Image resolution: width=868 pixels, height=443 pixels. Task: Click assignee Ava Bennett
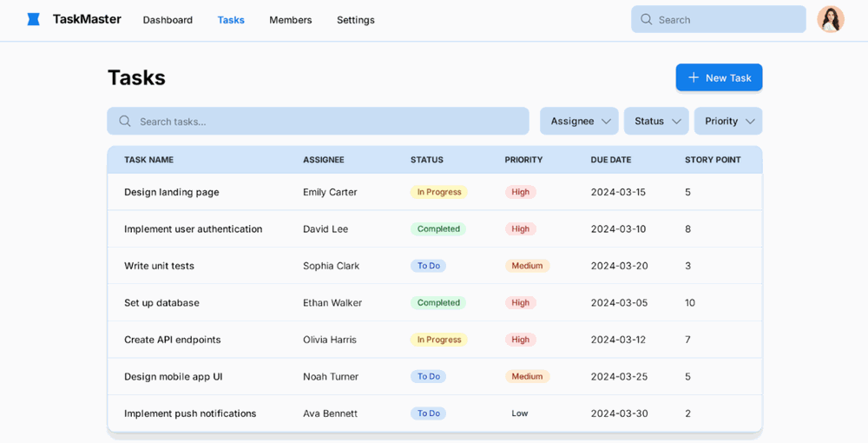click(x=330, y=413)
